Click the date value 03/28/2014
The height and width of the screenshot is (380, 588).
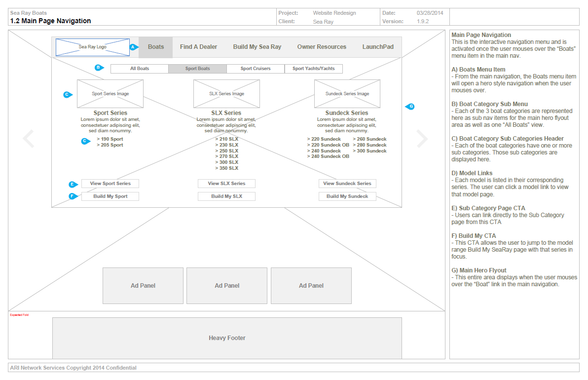coord(430,13)
